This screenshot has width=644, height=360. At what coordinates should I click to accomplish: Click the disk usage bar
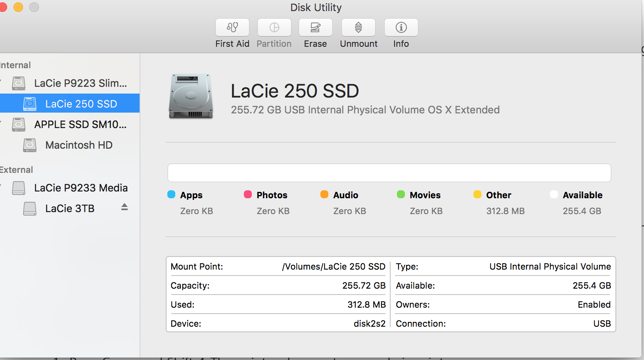[x=389, y=173]
